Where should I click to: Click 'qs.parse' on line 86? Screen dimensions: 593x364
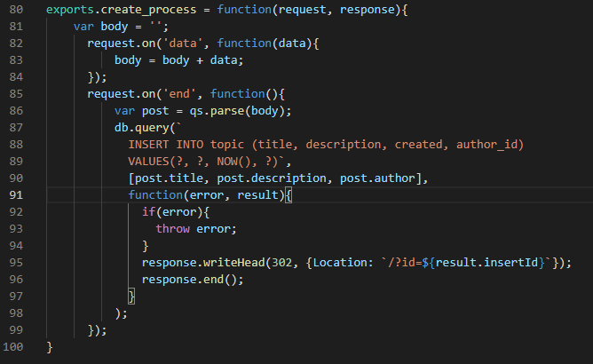click(217, 111)
